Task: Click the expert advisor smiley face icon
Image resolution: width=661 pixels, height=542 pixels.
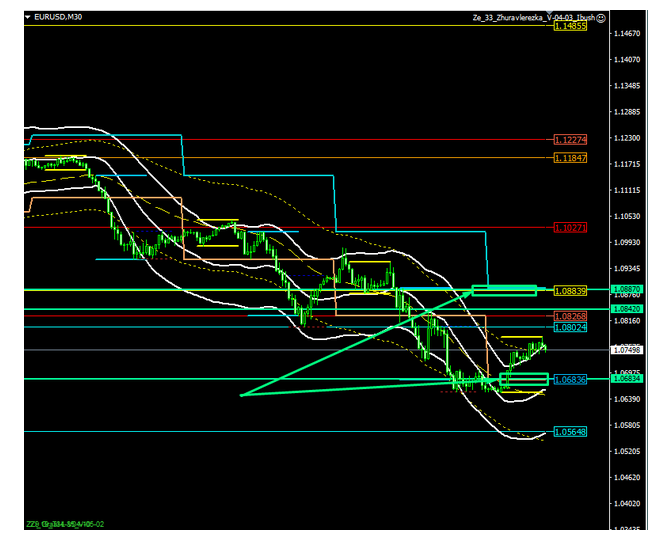Action: coord(598,18)
